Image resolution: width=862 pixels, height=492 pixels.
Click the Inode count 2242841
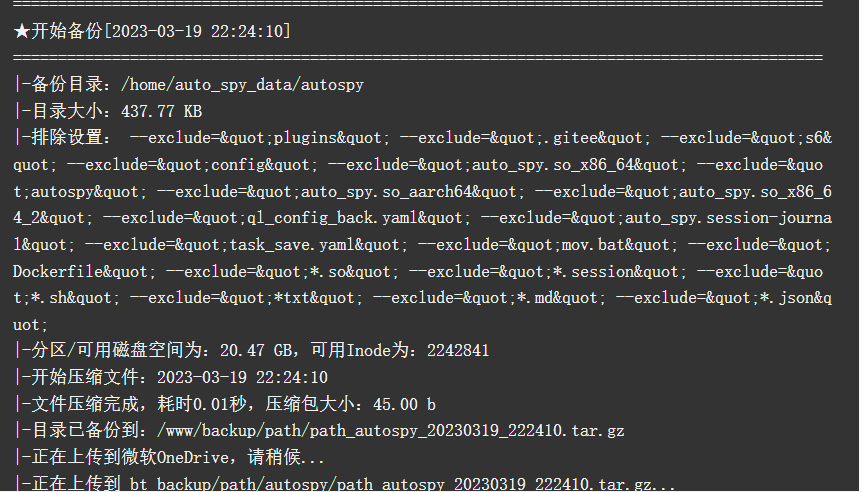(458, 350)
